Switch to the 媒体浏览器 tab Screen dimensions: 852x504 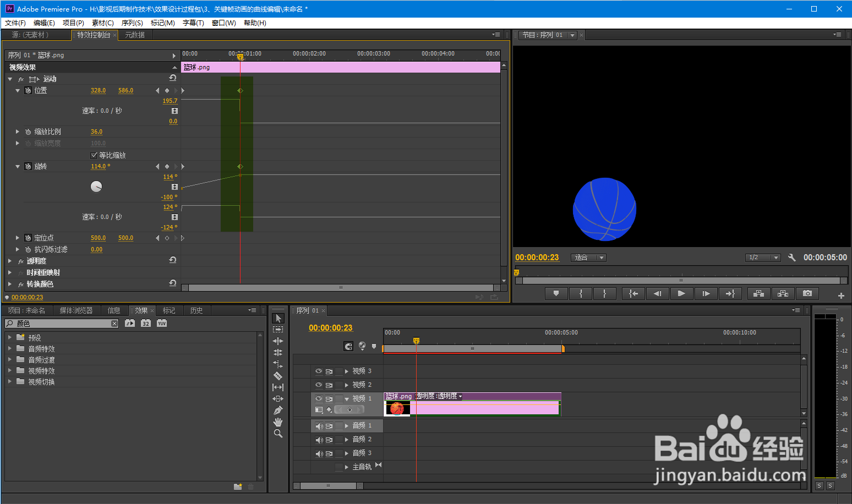point(76,310)
